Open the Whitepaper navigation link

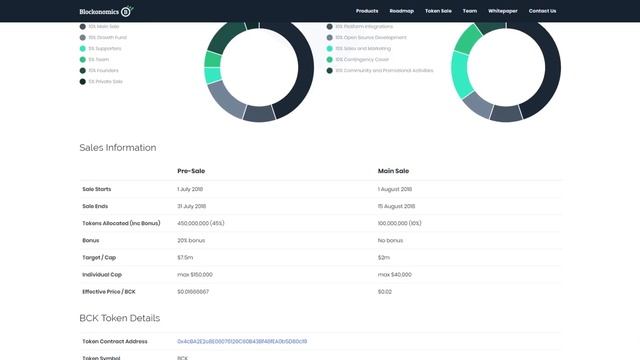[502, 11]
